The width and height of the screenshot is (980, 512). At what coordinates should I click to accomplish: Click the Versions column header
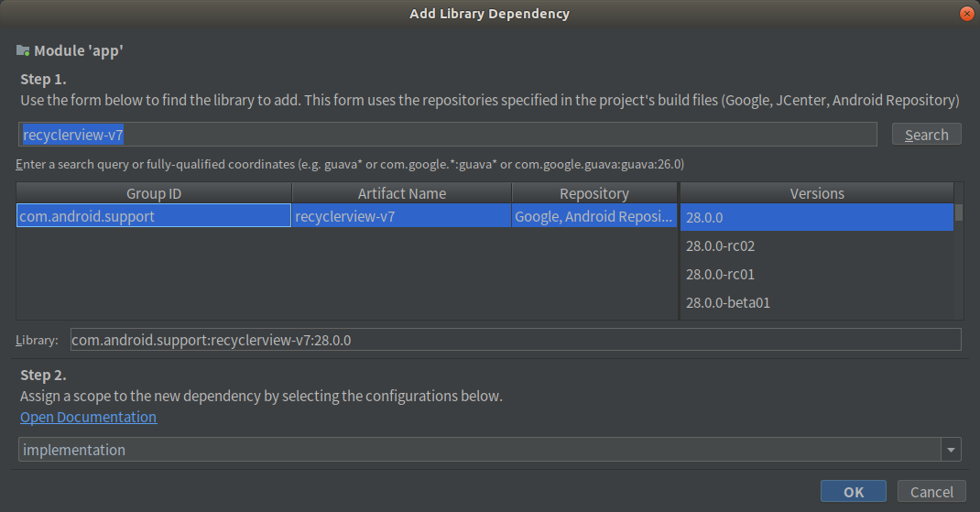click(x=817, y=193)
